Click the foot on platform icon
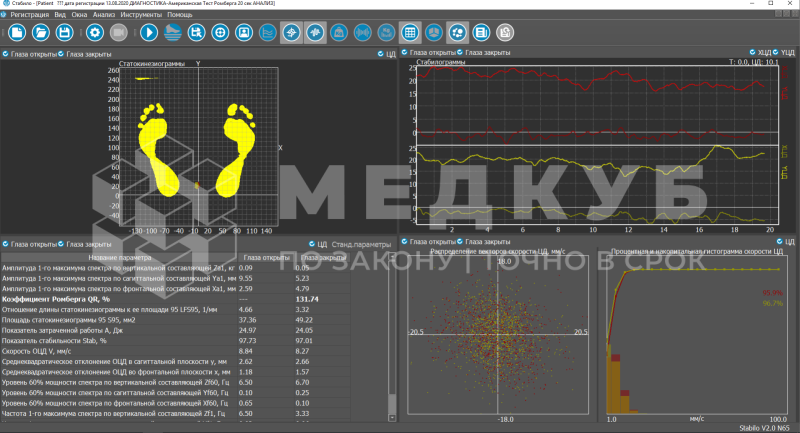 click(173, 33)
